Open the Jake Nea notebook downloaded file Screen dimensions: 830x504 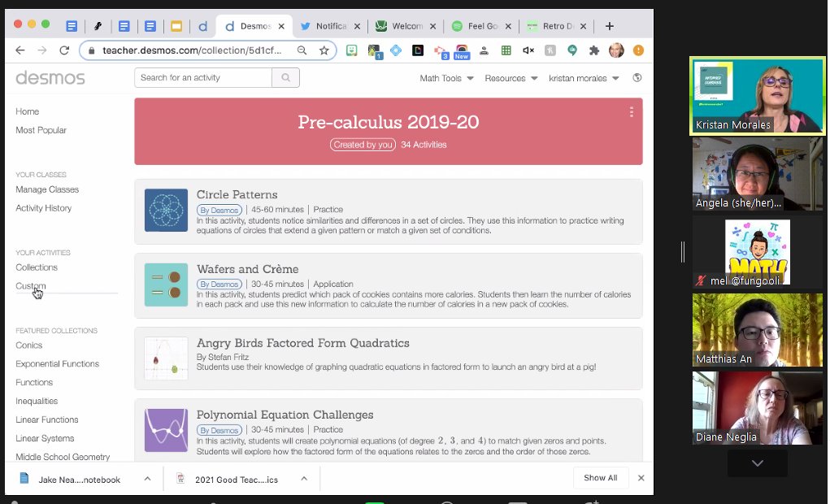78,480
